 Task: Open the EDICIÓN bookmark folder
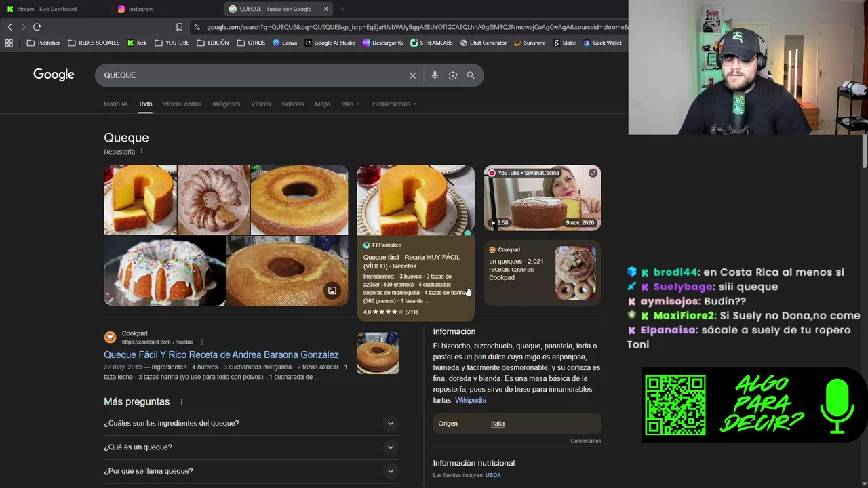(213, 43)
